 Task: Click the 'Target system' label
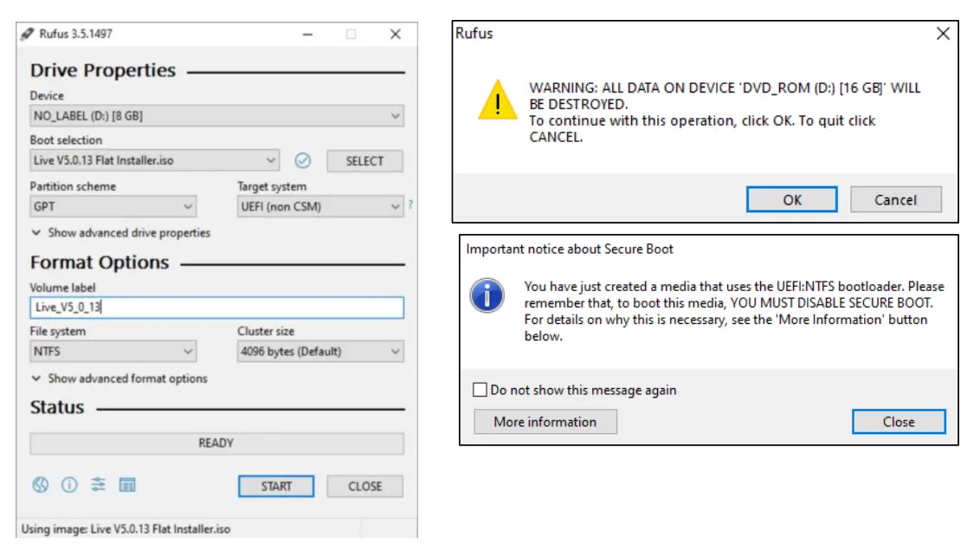click(272, 186)
